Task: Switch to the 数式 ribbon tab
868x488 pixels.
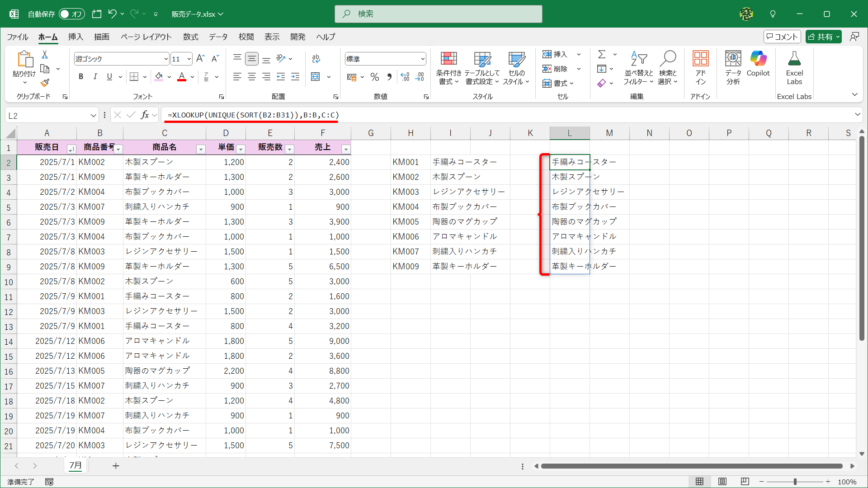Action: (190, 37)
